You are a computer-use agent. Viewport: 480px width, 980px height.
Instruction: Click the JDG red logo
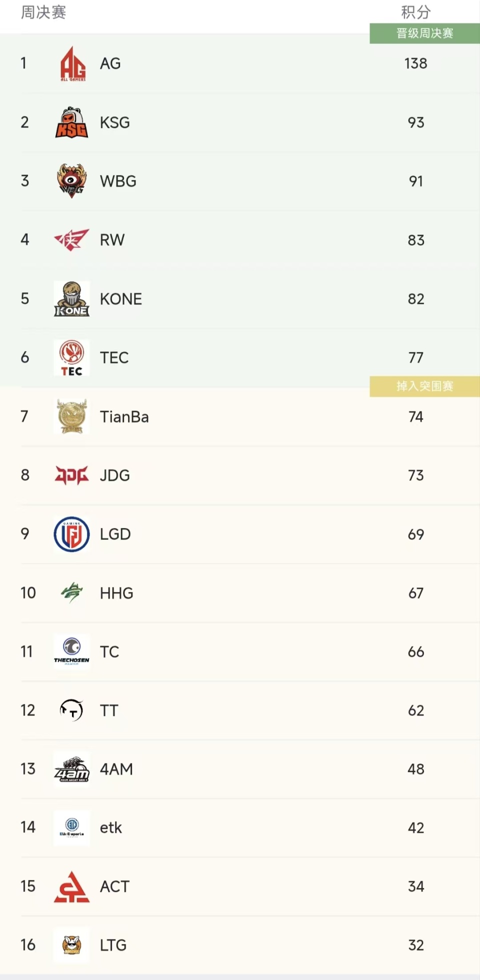point(71,475)
